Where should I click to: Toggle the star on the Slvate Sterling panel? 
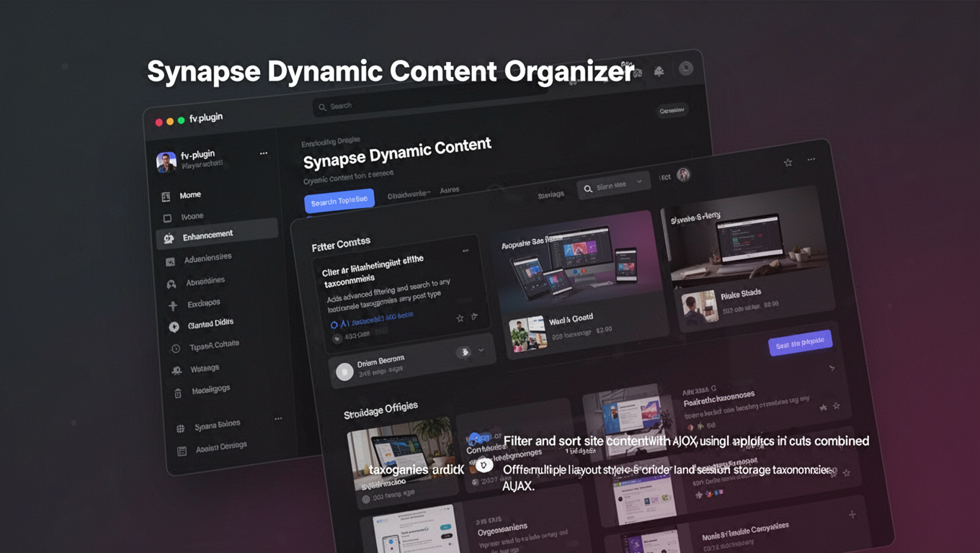(788, 161)
